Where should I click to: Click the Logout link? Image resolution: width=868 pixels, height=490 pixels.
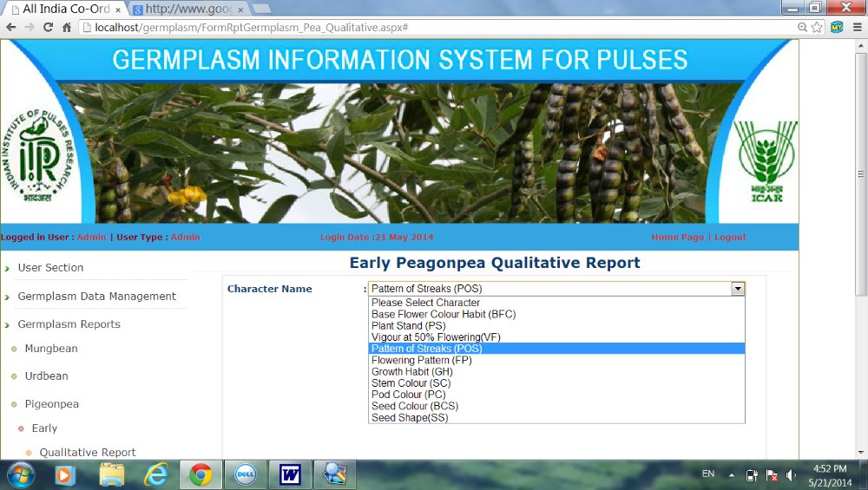(730, 237)
